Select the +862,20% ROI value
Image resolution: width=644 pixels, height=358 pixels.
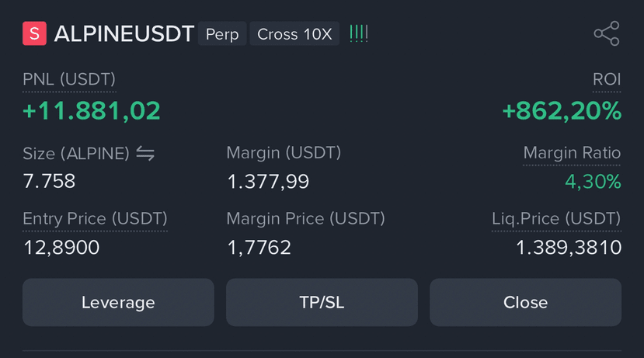coord(562,111)
